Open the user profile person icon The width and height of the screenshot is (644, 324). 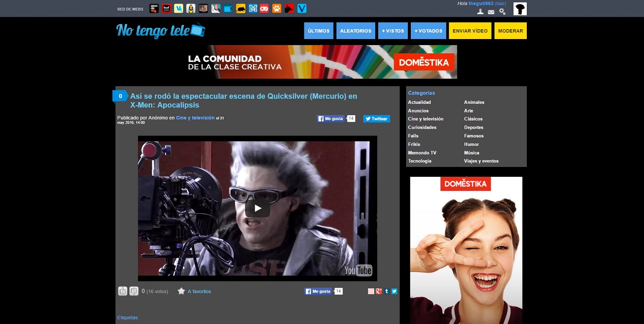pyautogui.click(x=480, y=12)
